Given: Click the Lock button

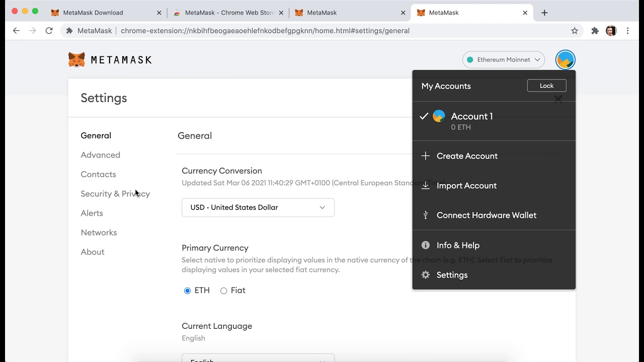Looking at the screenshot, I should [x=547, y=86].
